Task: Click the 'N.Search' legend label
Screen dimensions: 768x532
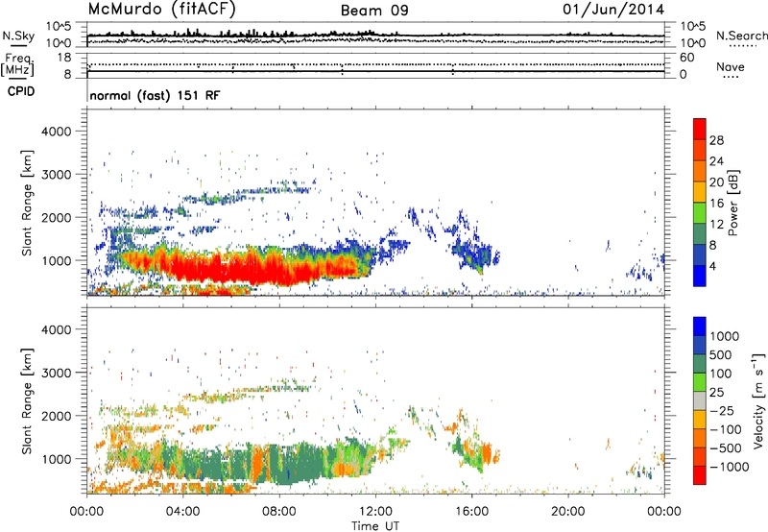Action: (x=741, y=36)
